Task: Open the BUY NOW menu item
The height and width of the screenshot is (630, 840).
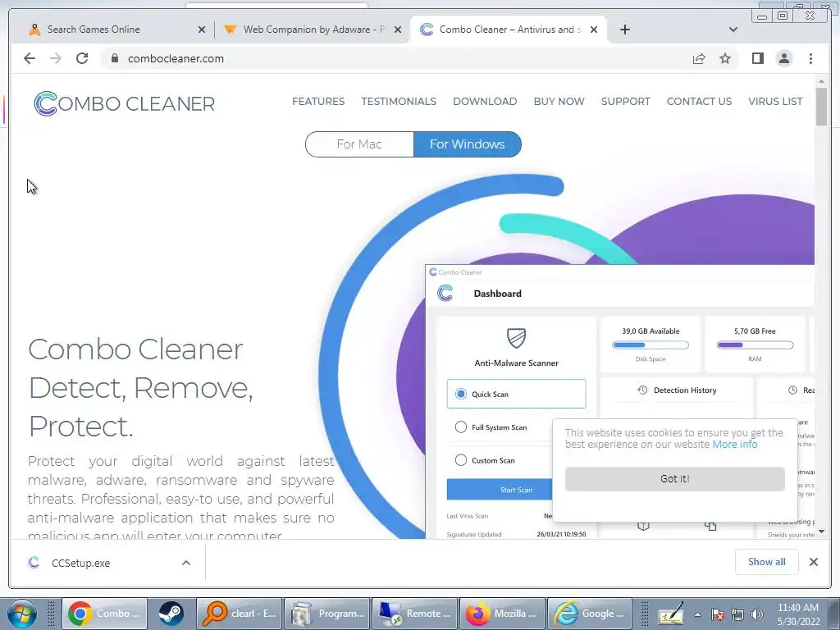Action: click(559, 101)
